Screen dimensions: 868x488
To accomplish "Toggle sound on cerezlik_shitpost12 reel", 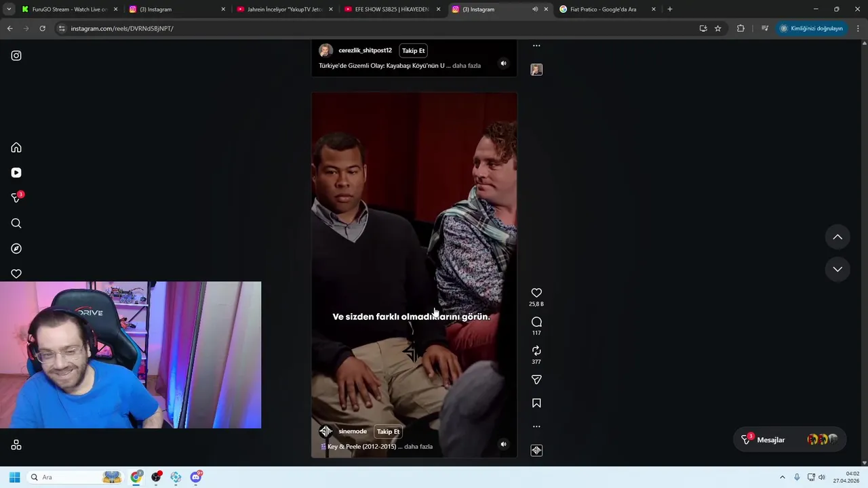I will tap(503, 64).
